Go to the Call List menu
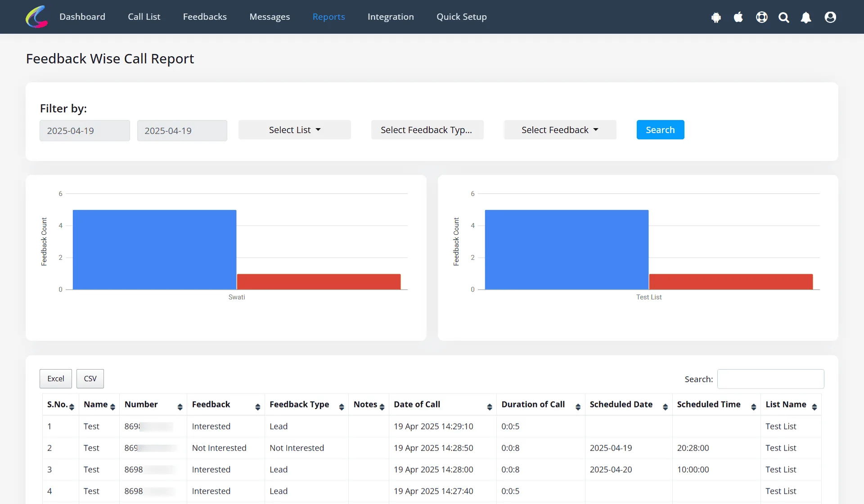Viewport: 864px width, 504px height. click(x=144, y=17)
